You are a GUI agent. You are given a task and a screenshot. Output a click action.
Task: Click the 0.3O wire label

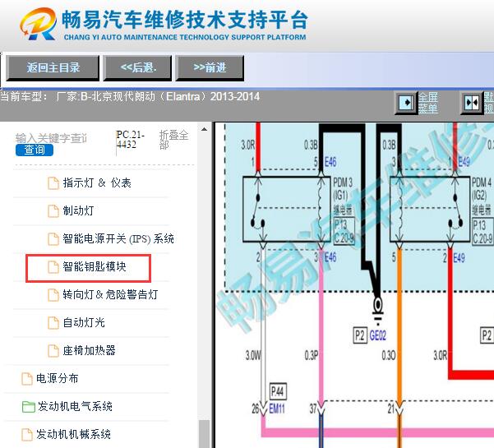(x=389, y=355)
